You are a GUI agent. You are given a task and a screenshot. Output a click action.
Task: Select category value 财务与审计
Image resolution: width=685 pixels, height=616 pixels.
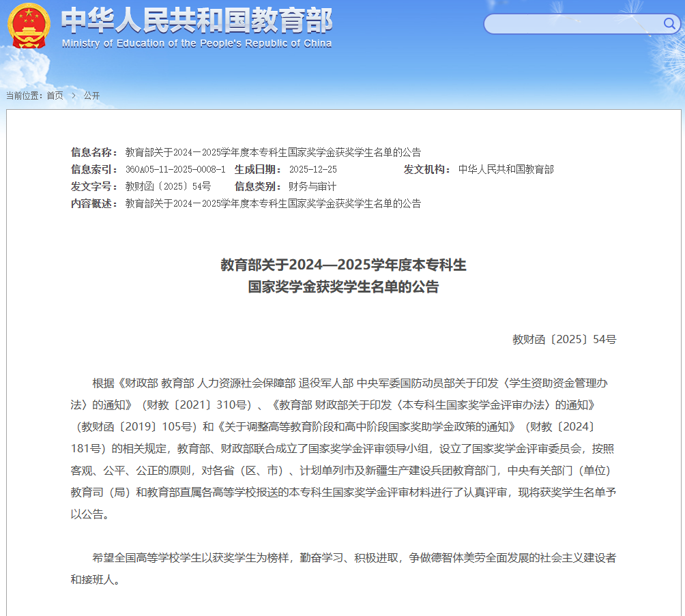tap(312, 186)
